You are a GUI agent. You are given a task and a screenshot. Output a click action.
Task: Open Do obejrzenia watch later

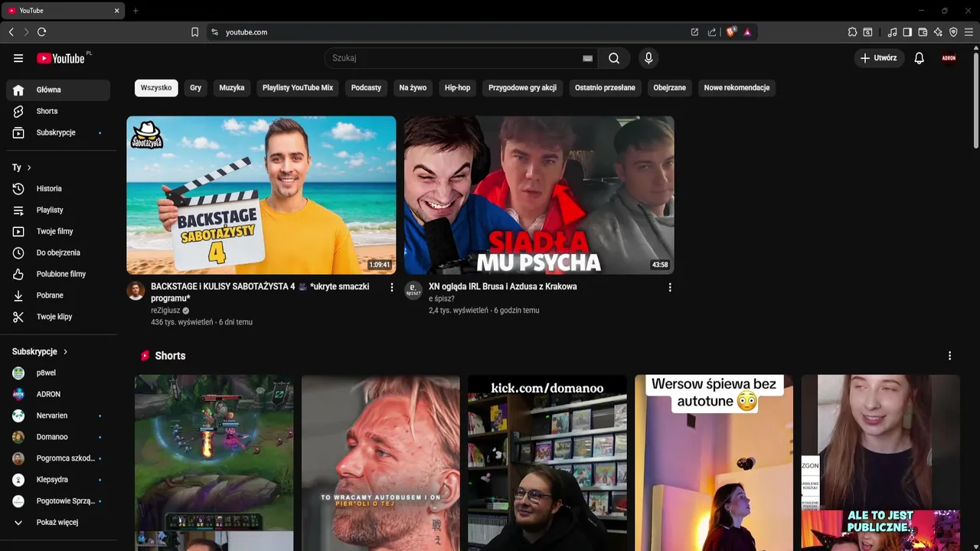58,253
